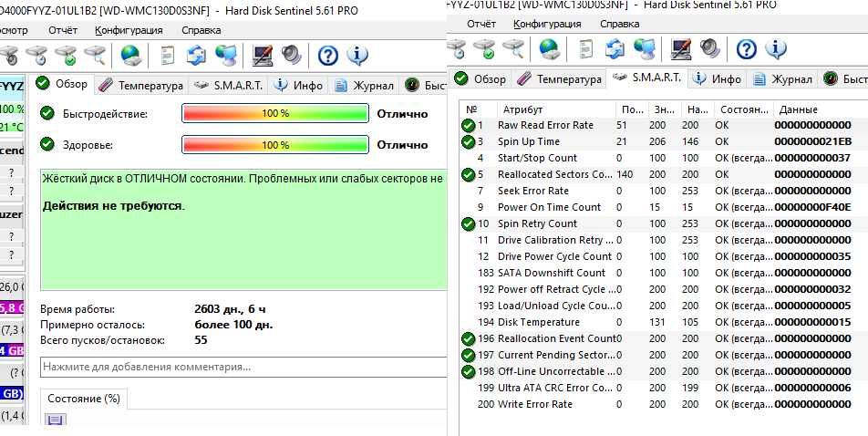Click the disk with magnifier in S.M.A.R.T. window toolbar

513,48
